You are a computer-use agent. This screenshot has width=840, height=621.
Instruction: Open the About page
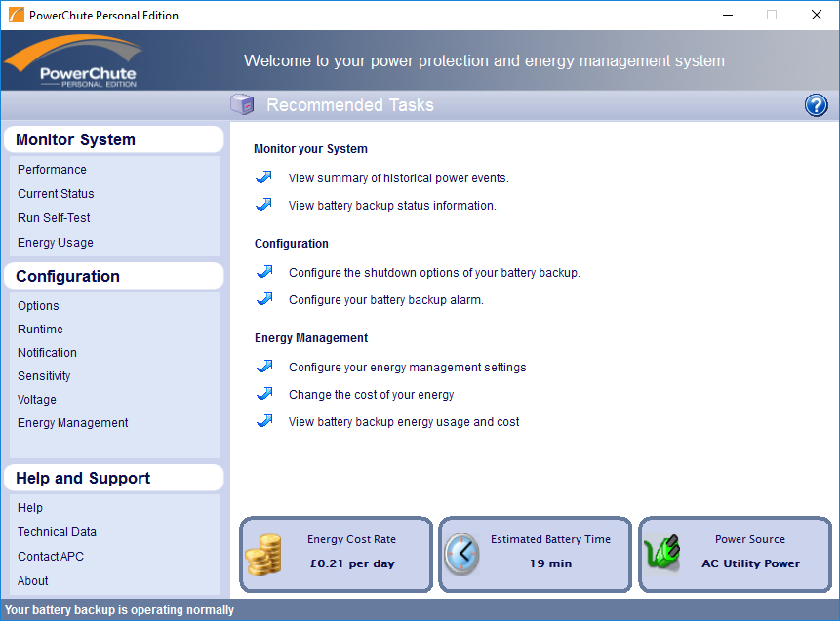pyautogui.click(x=32, y=581)
